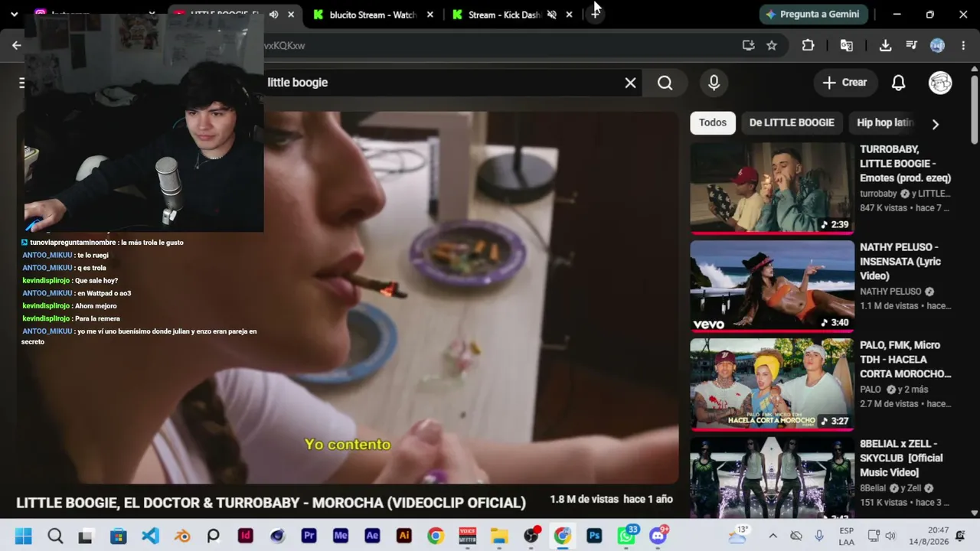980x551 pixels.
Task: Click the '8BELIAL x ZELL - SKYCLUB' title
Action: pos(901,458)
